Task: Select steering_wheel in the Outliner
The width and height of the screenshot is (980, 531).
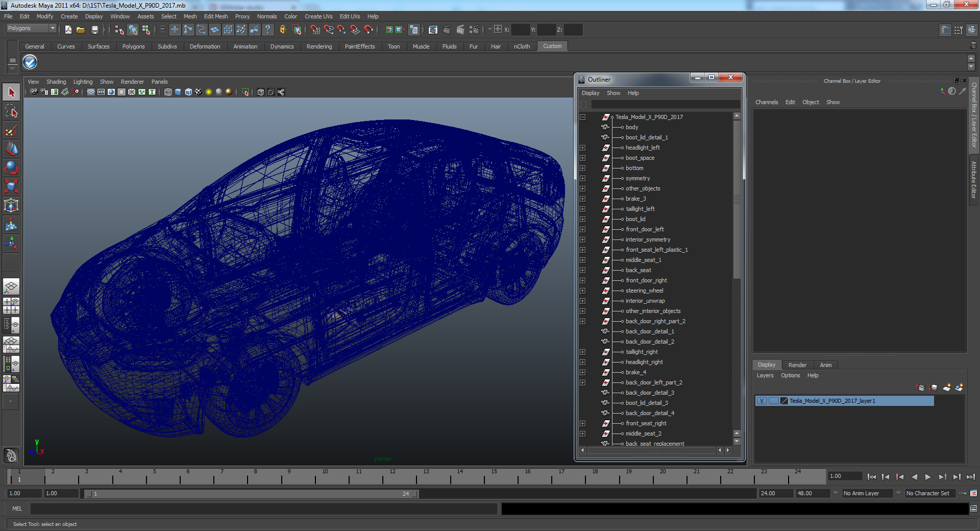Action: coord(644,291)
